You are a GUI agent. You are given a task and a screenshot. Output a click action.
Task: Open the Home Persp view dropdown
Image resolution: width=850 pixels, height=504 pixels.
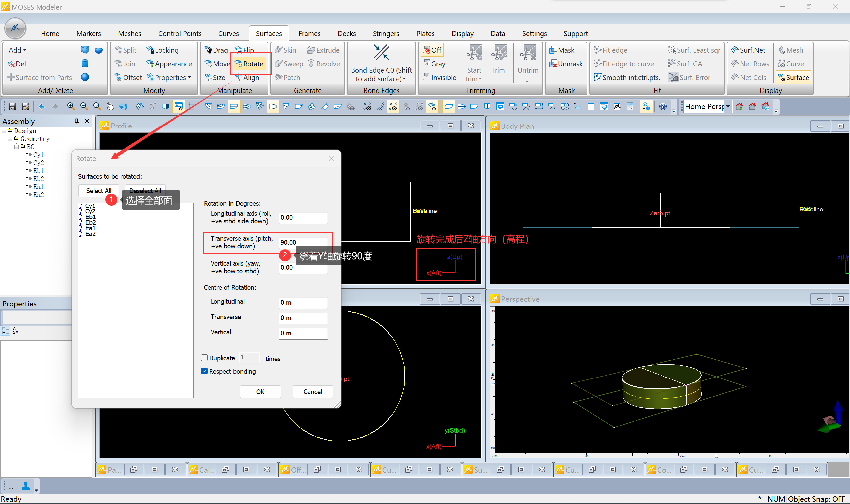click(728, 106)
